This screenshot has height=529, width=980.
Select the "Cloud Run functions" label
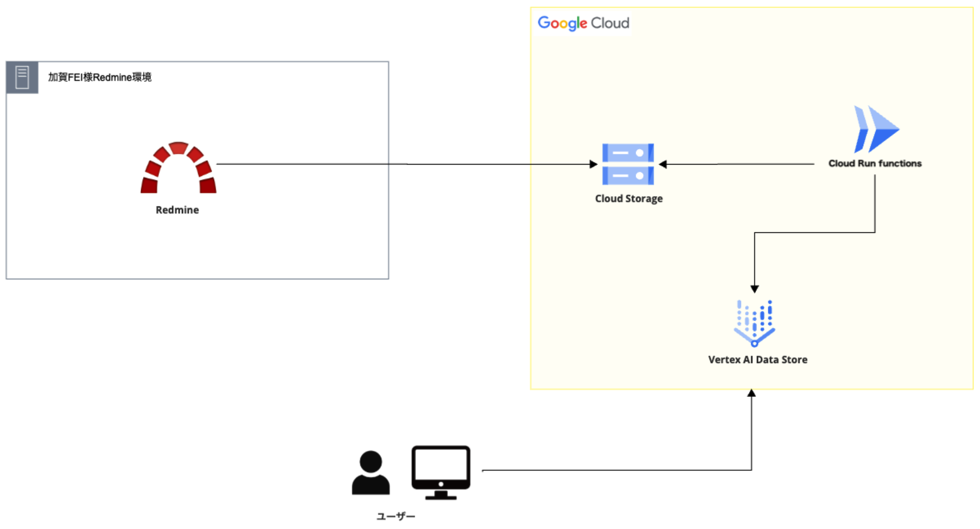[875, 164]
